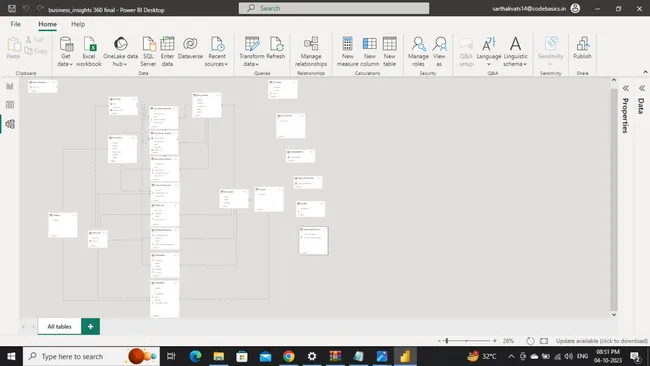Add a new layout tab
650x366 pixels.
[x=90, y=327]
